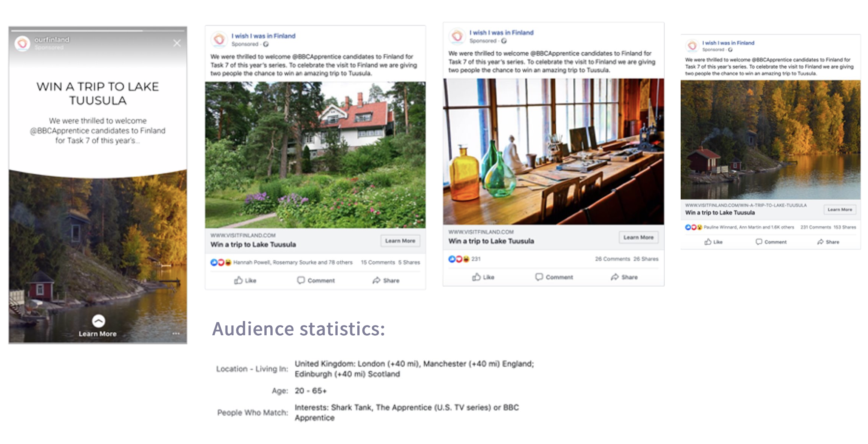The height and width of the screenshot is (444, 868).
Task: Open Win a trip to Lake Tuusula headline on house ad
Action: [253, 244]
